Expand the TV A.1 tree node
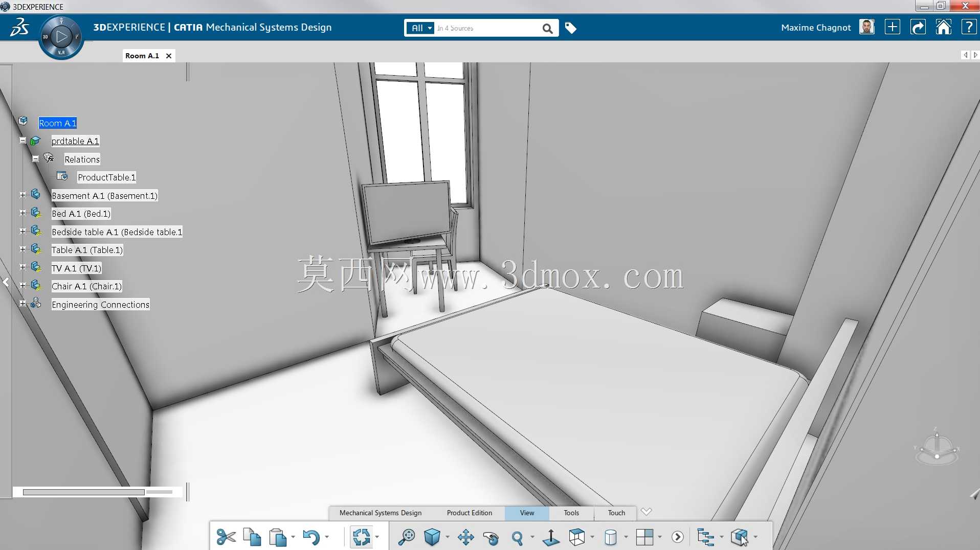This screenshot has height=550, width=980. pos(23,267)
